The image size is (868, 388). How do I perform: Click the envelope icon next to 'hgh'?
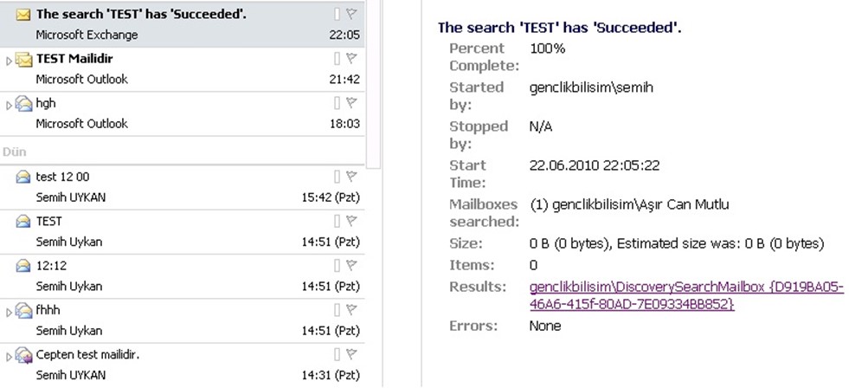[x=24, y=104]
